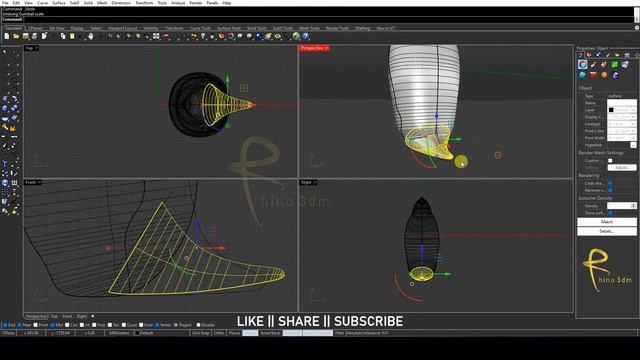Click the blue Help globe icon
Screen dimensions: 640x360
click(x=305, y=36)
